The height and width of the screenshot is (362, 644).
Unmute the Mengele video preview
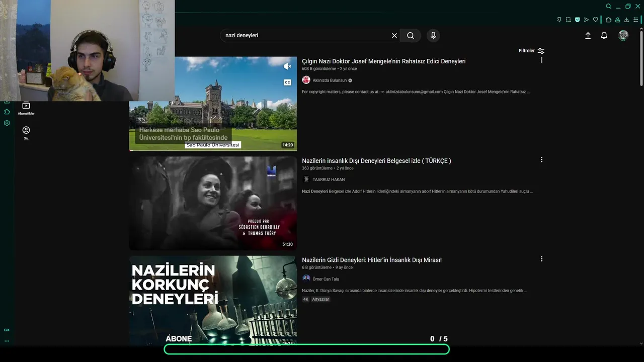click(287, 66)
